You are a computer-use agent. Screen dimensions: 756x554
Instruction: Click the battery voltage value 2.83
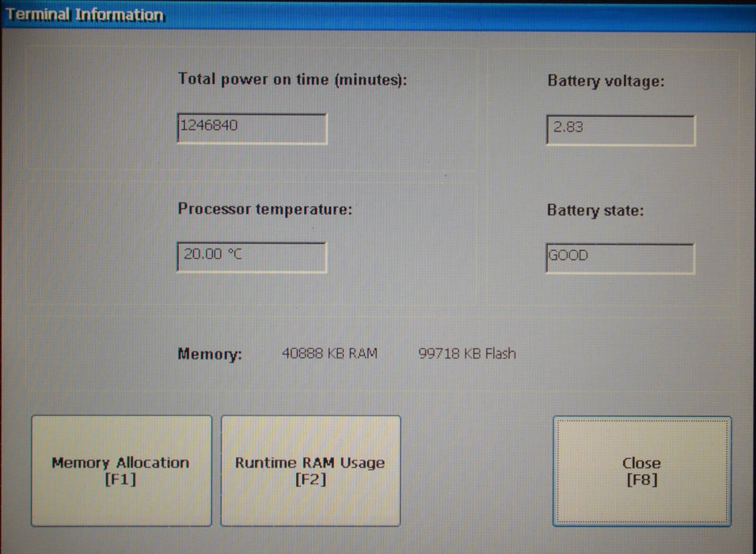click(621, 131)
